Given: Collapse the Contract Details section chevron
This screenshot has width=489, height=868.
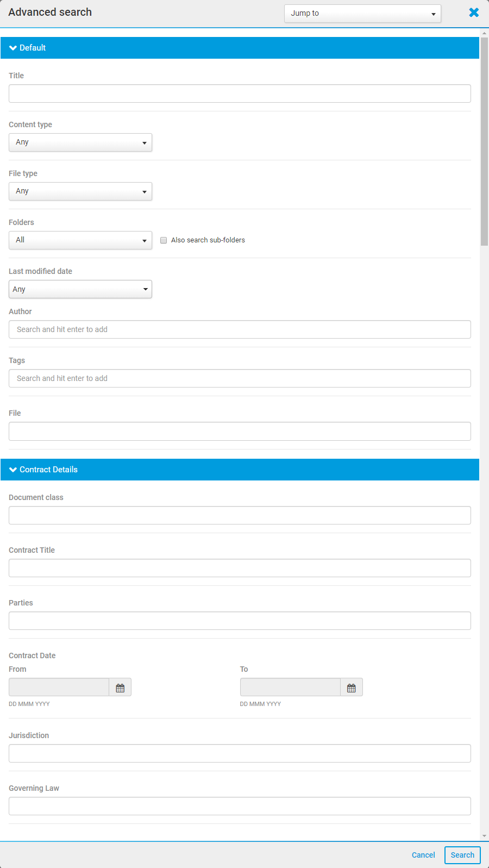Looking at the screenshot, I should pos(13,470).
